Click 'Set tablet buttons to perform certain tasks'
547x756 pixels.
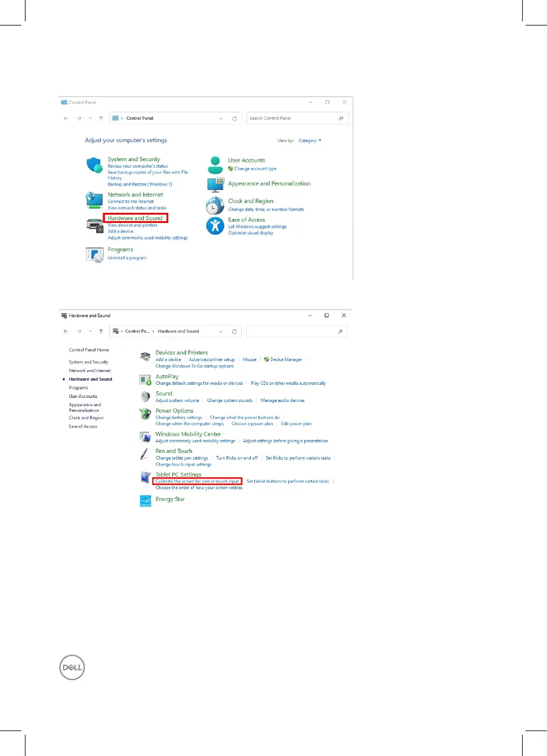(288, 481)
